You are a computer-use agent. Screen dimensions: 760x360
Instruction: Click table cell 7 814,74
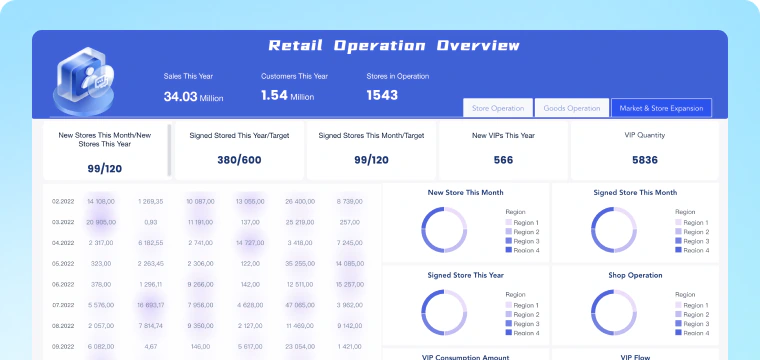pyautogui.click(x=151, y=326)
